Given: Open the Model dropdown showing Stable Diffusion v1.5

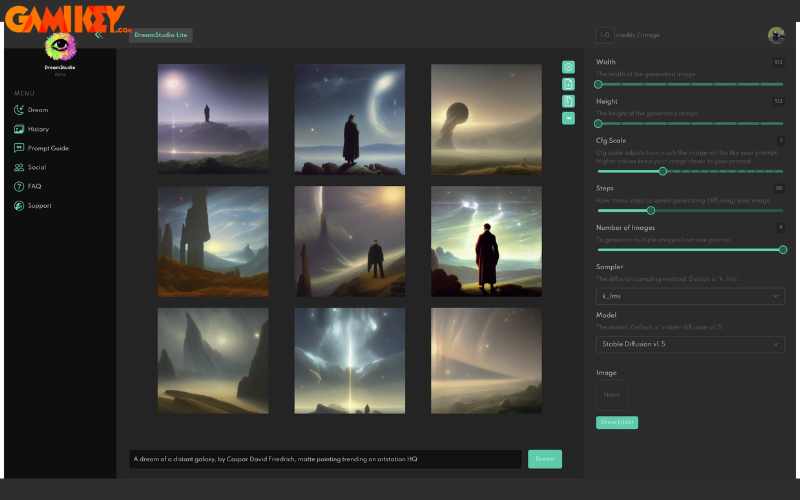Looking at the screenshot, I should 690,345.
